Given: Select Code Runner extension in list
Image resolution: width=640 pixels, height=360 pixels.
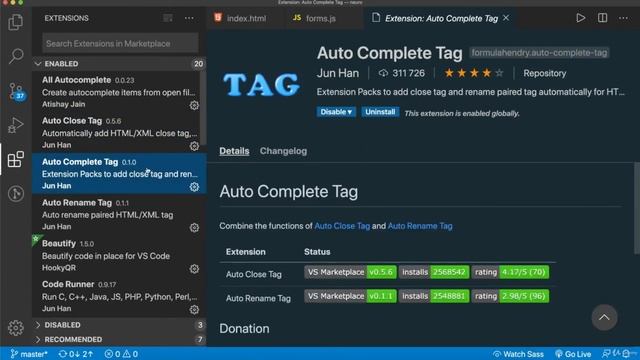Looking at the screenshot, I should coord(118,296).
